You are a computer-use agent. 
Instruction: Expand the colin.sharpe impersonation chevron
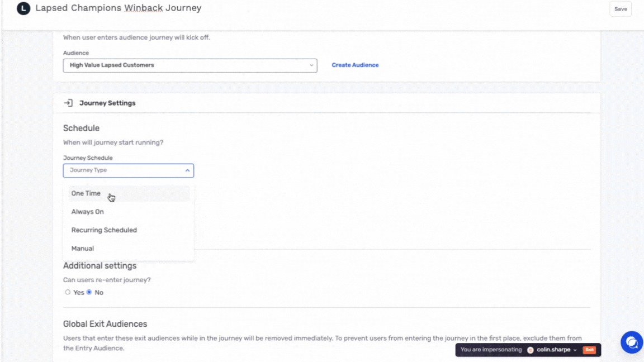[x=575, y=350]
